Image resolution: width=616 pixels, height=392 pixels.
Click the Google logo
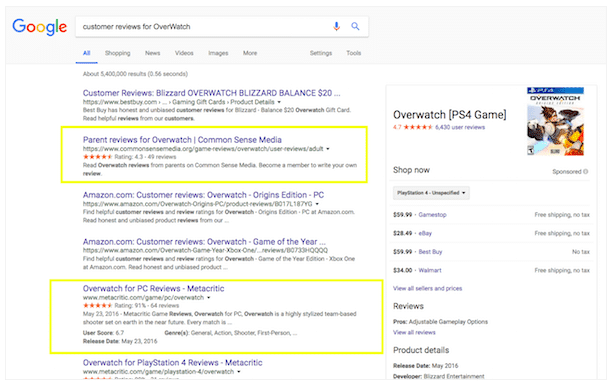coord(40,27)
